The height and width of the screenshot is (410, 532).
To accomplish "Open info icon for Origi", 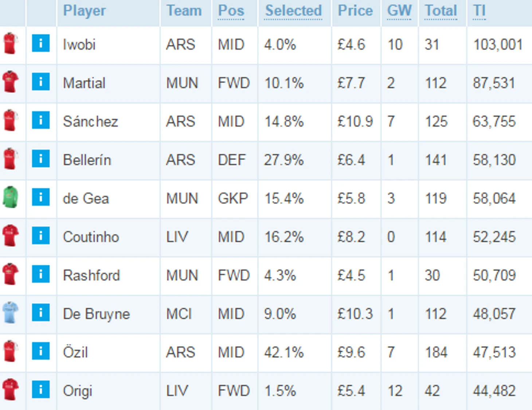I will click(41, 390).
